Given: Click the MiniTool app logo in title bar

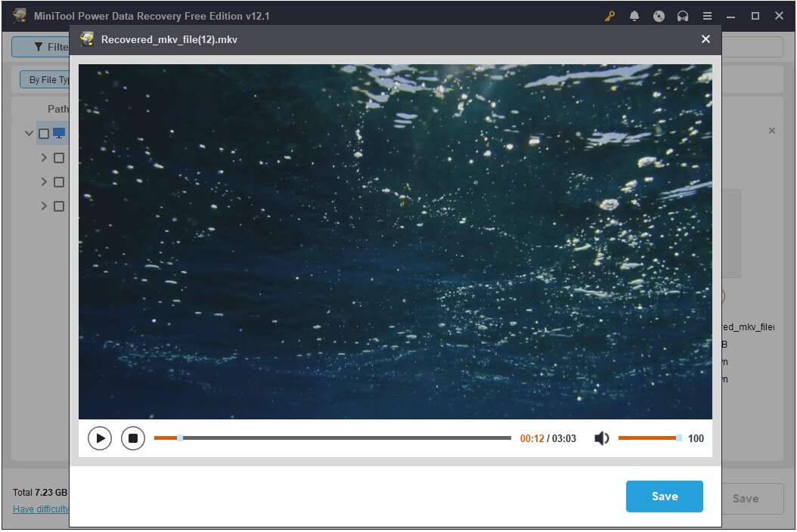Looking at the screenshot, I should 20,16.
